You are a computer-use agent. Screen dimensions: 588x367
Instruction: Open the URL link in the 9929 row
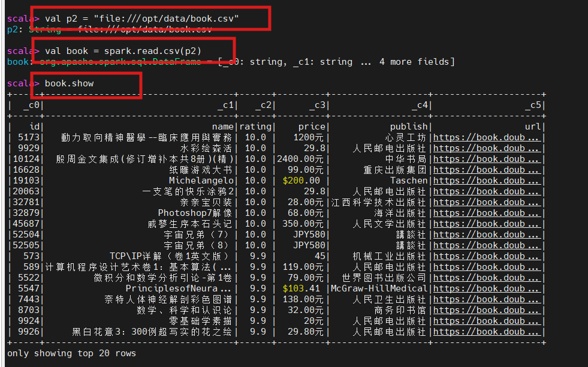[486, 149]
